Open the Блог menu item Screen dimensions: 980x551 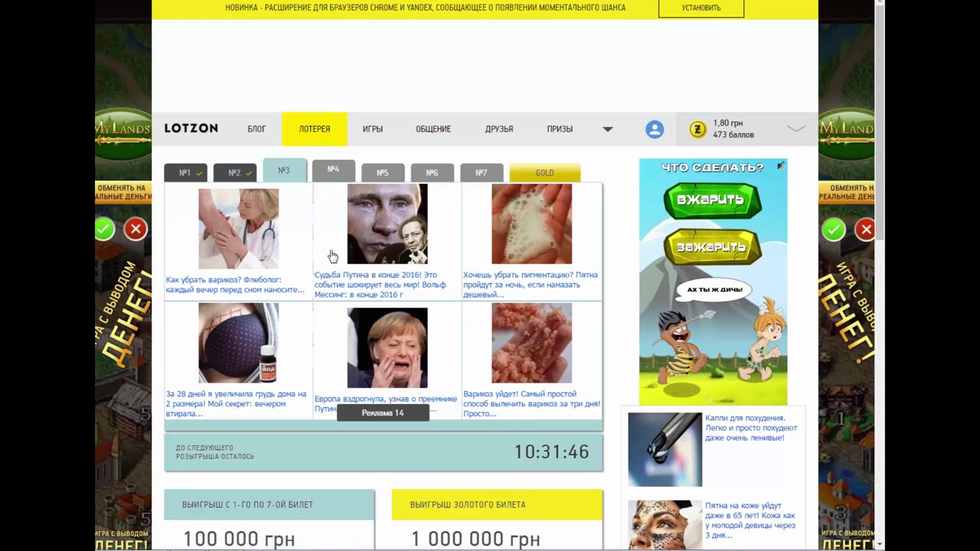pyautogui.click(x=256, y=129)
